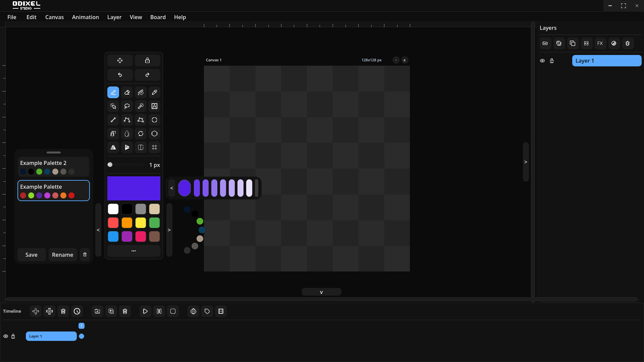
Task: Collapse the right Layers panel arrow
Action: coord(526,162)
